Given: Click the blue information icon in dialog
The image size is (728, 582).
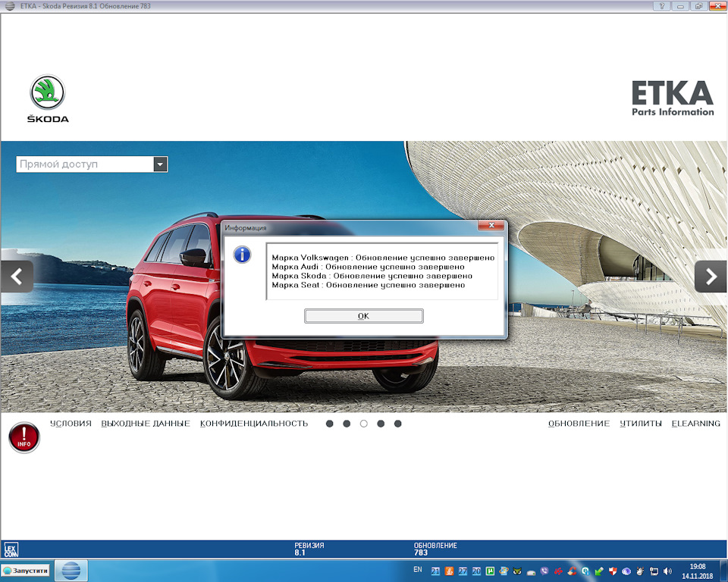Looking at the screenshot, I should [242, 255].
